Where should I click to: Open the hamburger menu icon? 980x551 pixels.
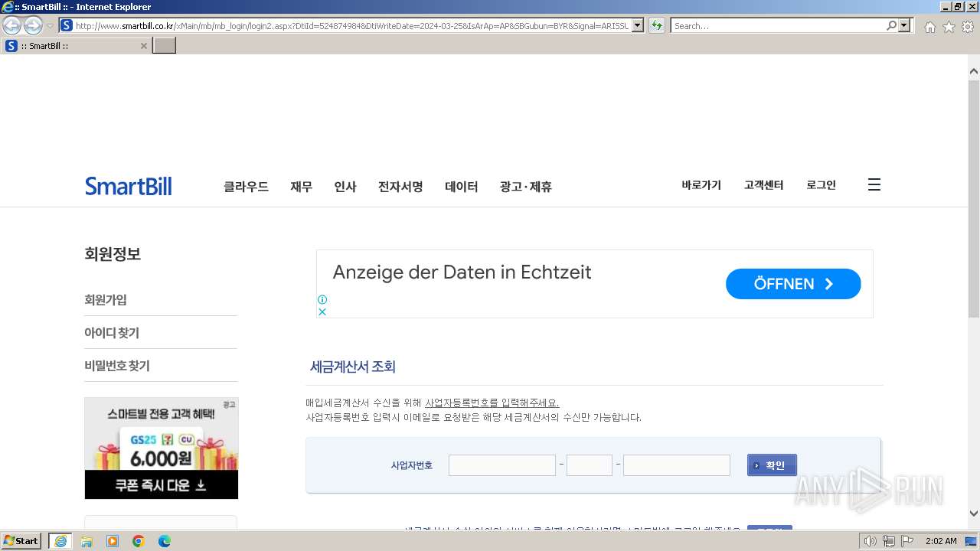874,184
